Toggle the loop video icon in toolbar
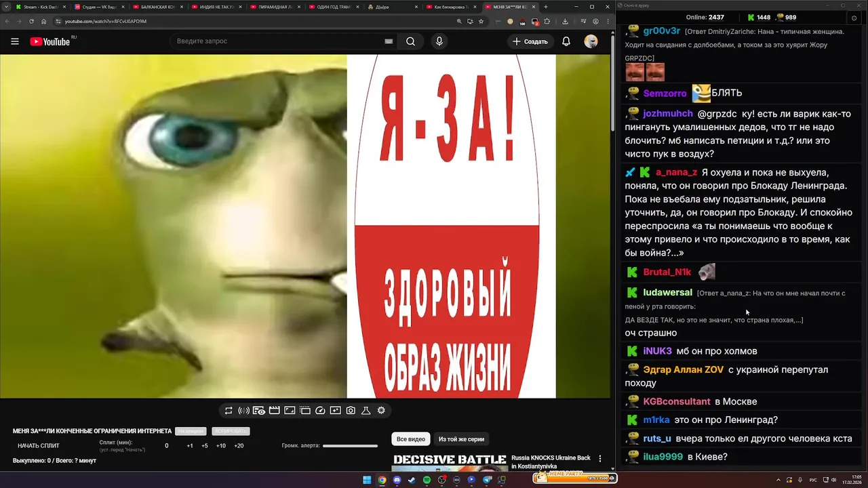The height and width of the screenshot is (488, 868). [229, 411]
